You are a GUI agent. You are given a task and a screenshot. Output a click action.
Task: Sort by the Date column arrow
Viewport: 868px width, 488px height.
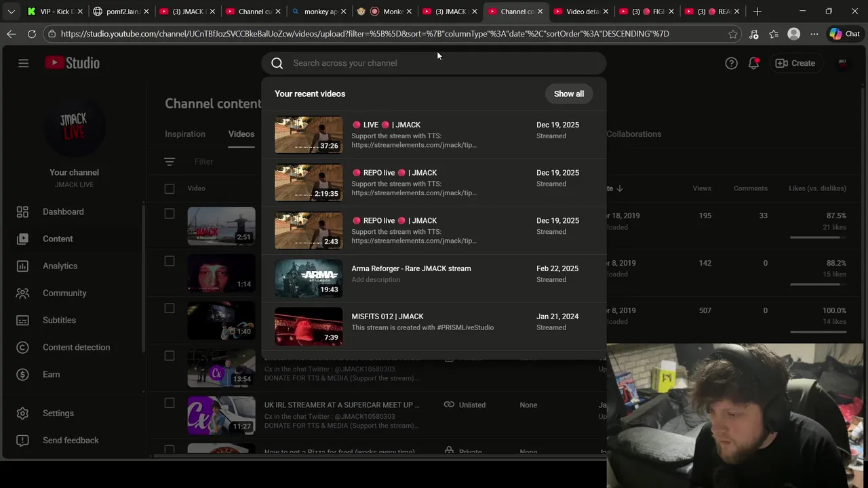pyautogui.click(x=619, y=188)
